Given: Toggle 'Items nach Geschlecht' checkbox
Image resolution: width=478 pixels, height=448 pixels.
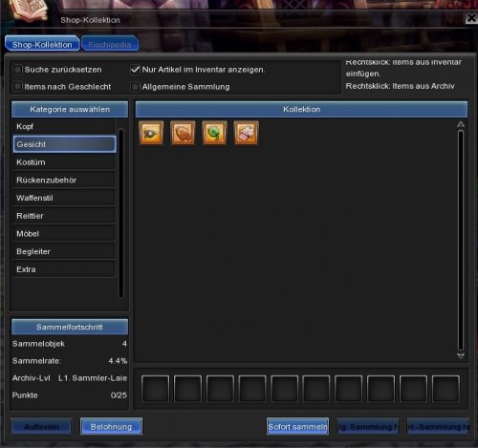Looking at the screenshot, I should 17,86.
